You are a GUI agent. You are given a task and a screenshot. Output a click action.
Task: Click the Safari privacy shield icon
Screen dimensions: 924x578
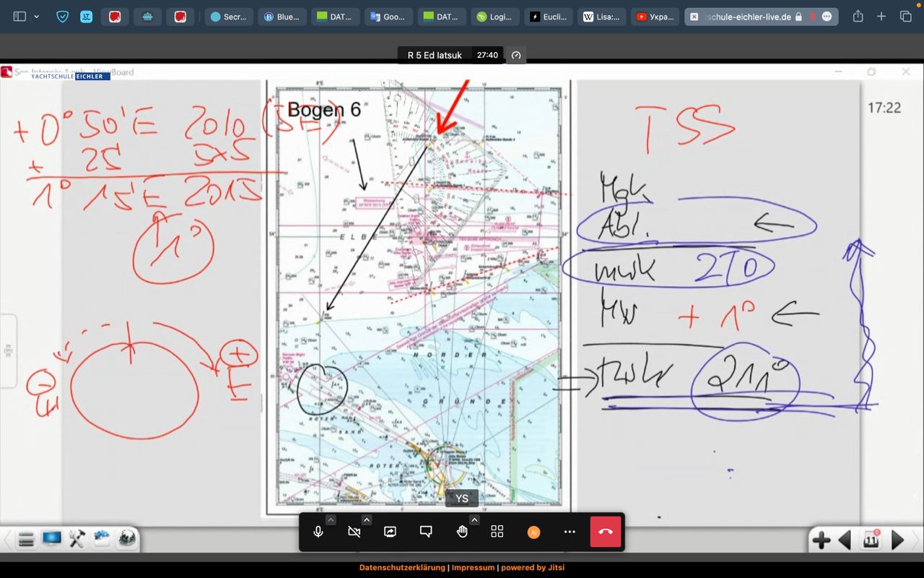point(63,16)
